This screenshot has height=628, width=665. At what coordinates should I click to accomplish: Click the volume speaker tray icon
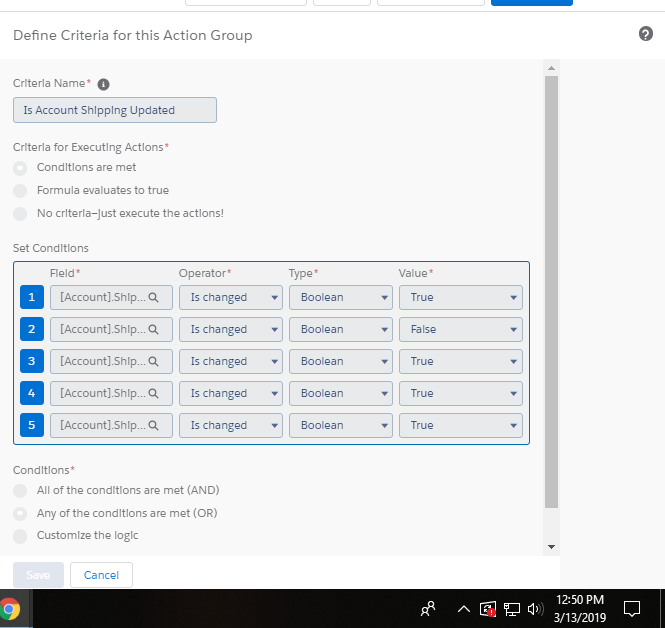coord(534,608)
